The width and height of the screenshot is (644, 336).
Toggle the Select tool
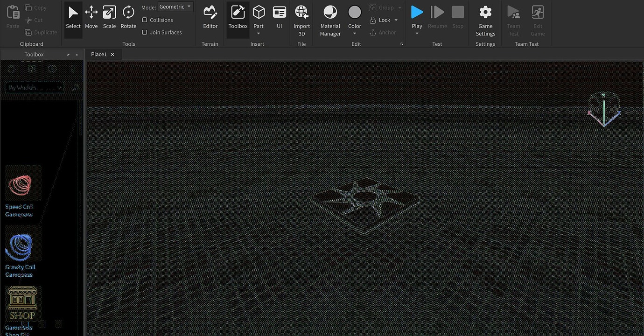click(x=73, y=16)
